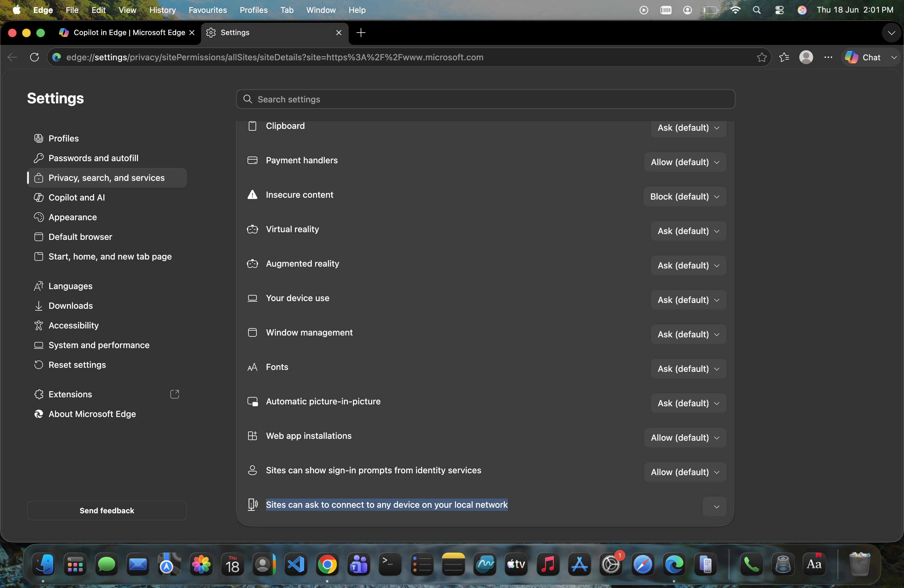Open the profile avatar in toolbar
The image size is (904, 588).
pos(806,58)
